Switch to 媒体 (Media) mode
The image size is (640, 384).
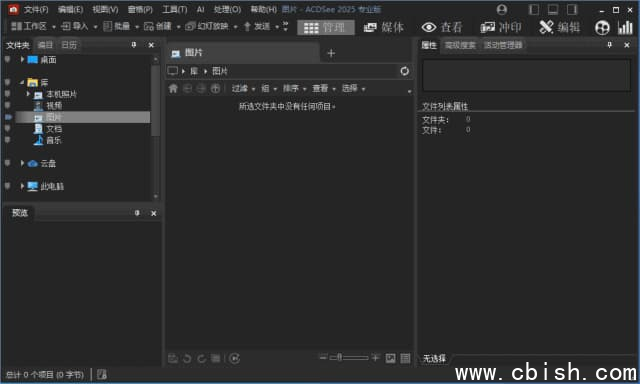tap(384, 27)
